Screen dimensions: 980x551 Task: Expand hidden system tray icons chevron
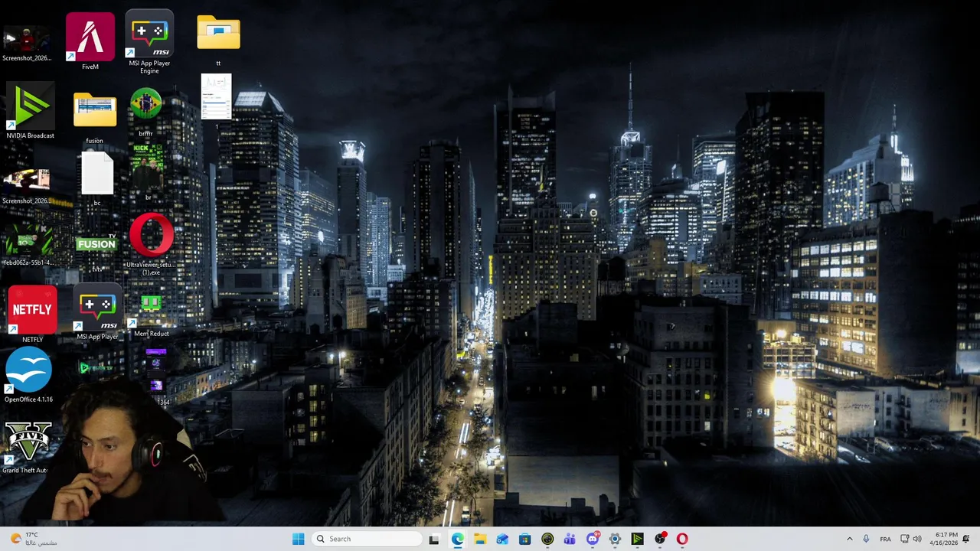click(849, 539)
